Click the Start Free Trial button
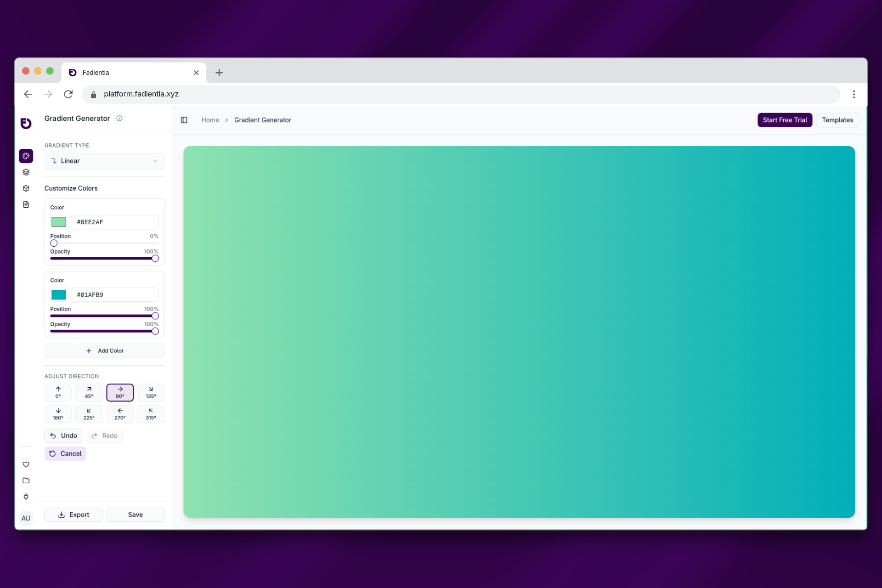The height and width of the screenshot is (588, 882). click(x=785, y=120)
